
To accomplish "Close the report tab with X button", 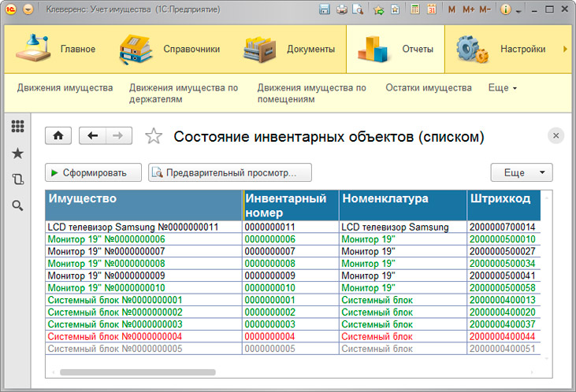I will click(556, 136).
